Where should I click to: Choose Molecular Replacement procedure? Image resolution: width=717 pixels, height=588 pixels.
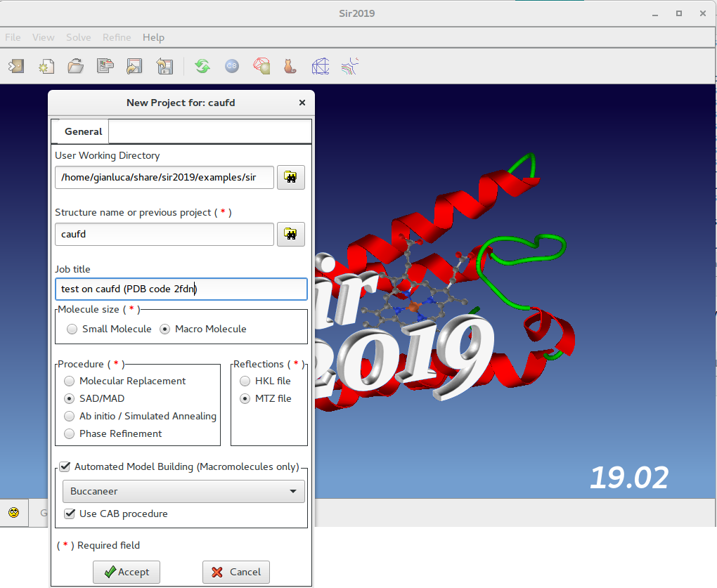point(69,381)
